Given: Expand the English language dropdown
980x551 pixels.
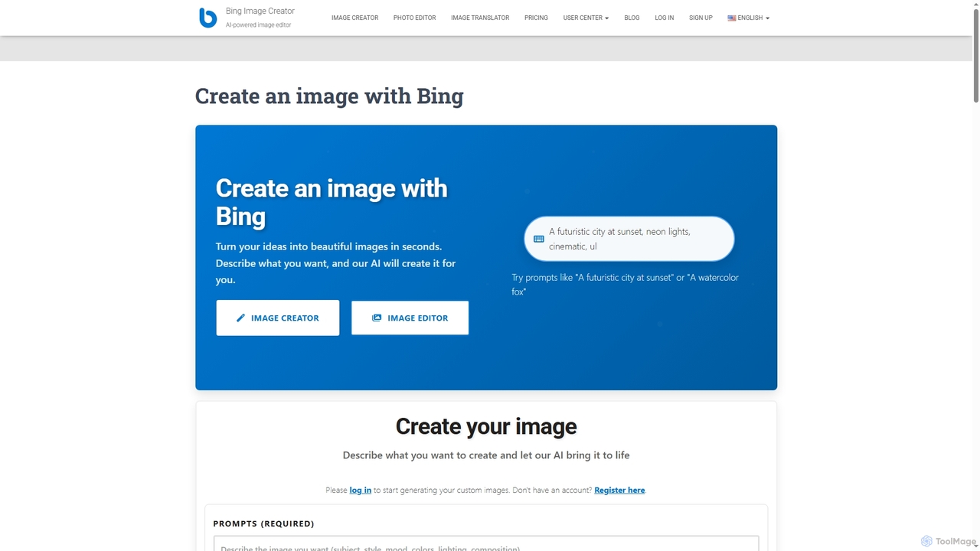Looking at the screenshot, I should (x=749, y=18).
